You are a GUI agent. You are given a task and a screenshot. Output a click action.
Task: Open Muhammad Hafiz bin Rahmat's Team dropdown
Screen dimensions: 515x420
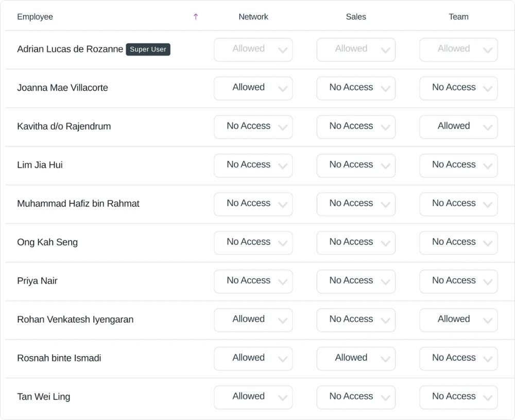click(x=458, y=204)
